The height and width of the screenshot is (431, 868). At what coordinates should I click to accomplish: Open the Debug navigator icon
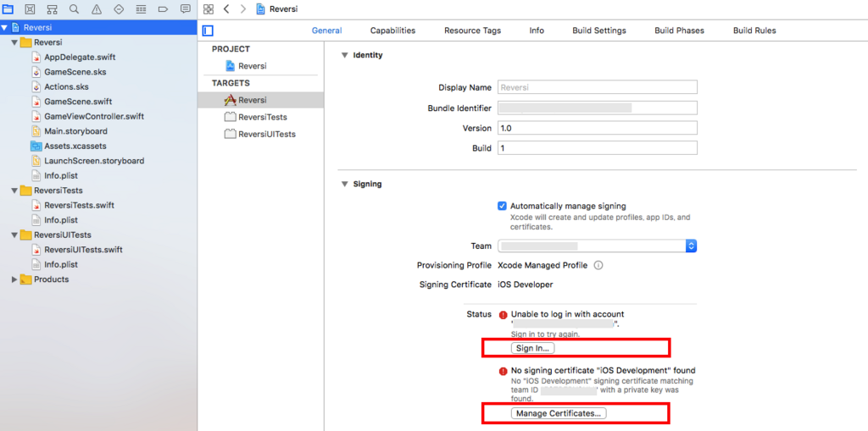tap(142, 8)
